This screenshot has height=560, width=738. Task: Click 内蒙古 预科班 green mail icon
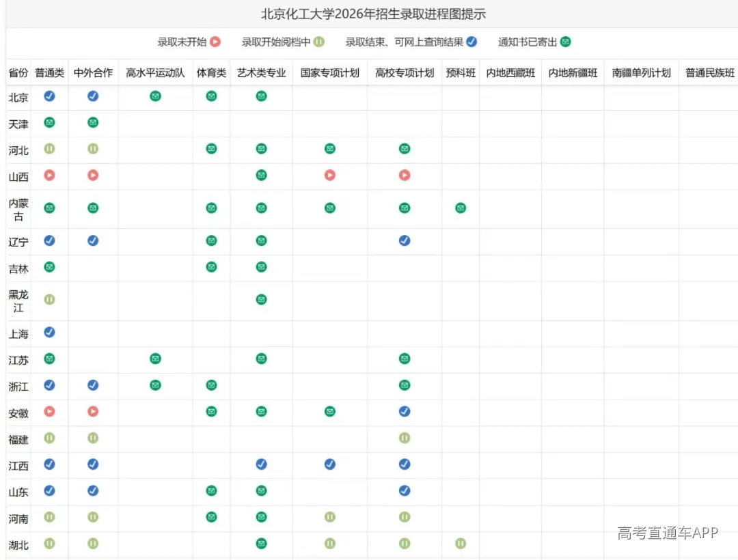tap(461, 208)
